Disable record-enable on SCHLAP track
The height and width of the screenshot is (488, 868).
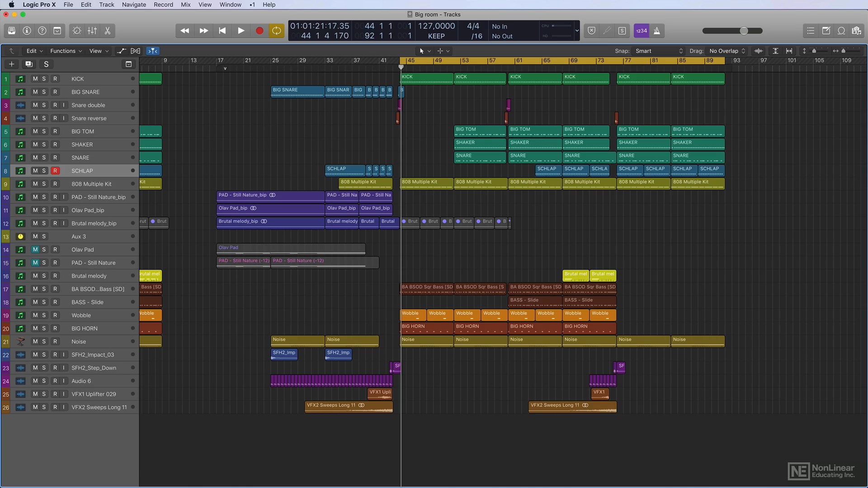55,171
